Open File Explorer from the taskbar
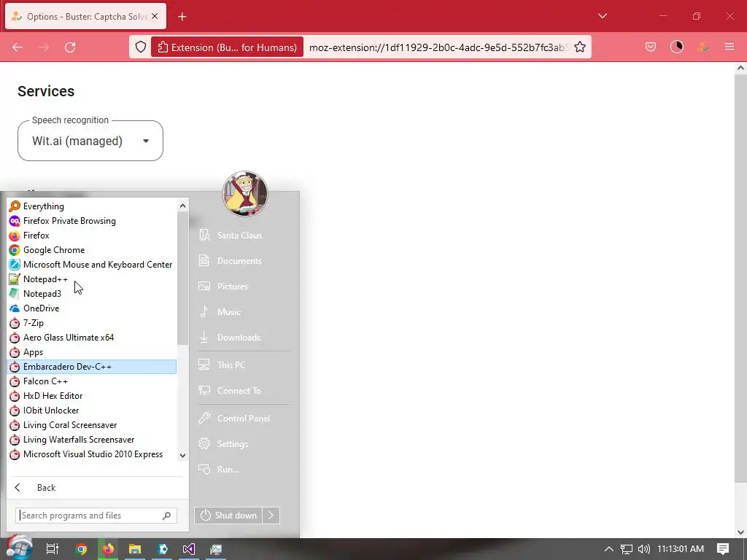This screenshot has width=747, height=560. pyautogui.click(x=135, y=549)
